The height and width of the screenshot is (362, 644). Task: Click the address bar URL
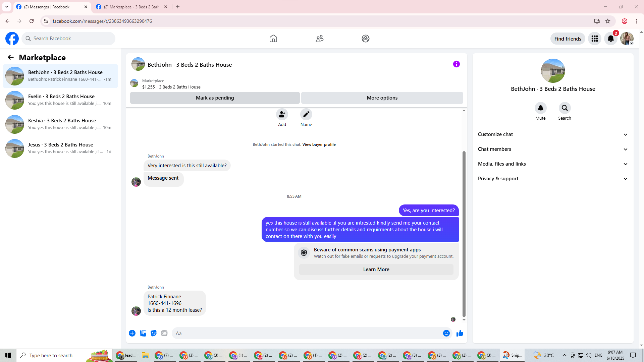pyautogui.click(x=102, y=21)
